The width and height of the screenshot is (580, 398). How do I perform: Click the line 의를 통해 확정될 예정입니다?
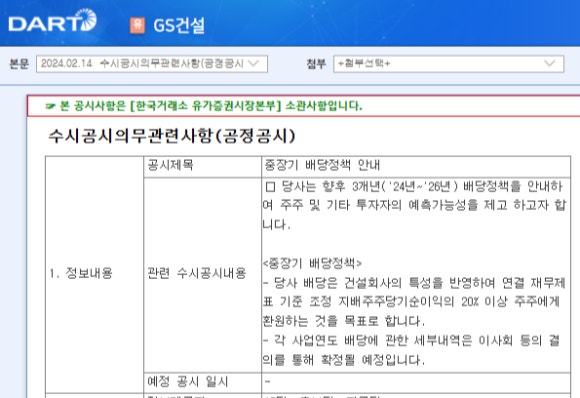pyautogui.click(x=344, y=360)
